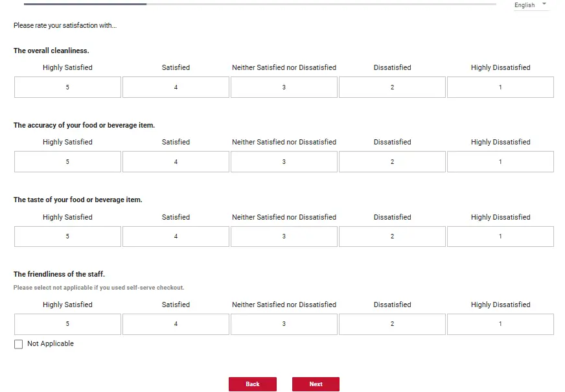Open the English language dropdown
Screen dimensions: 565x392
(531, 5)
